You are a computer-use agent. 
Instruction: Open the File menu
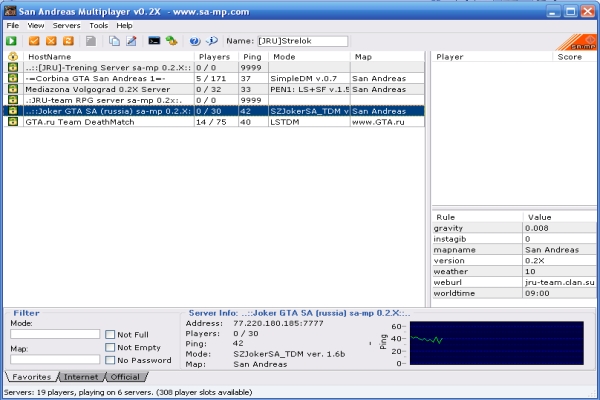(13, 26)
